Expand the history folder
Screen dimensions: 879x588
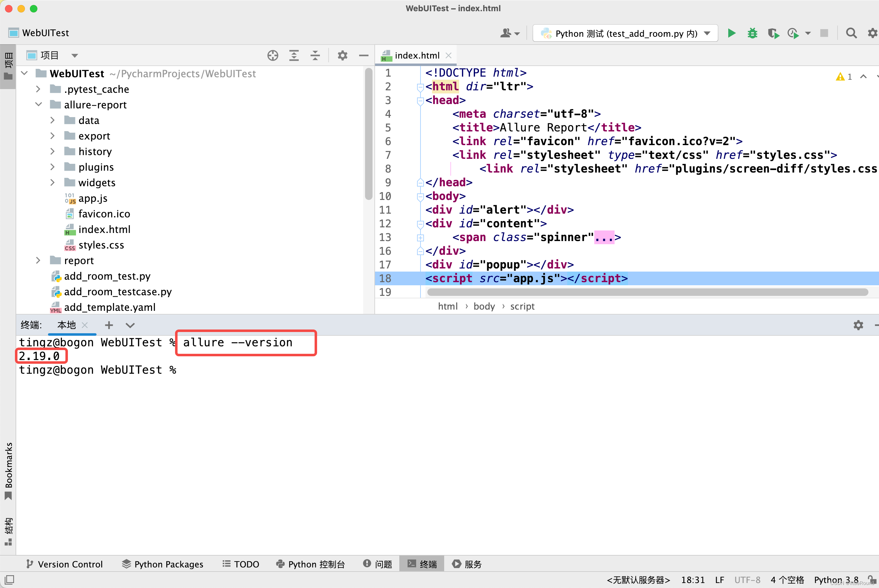pos(53,151)
